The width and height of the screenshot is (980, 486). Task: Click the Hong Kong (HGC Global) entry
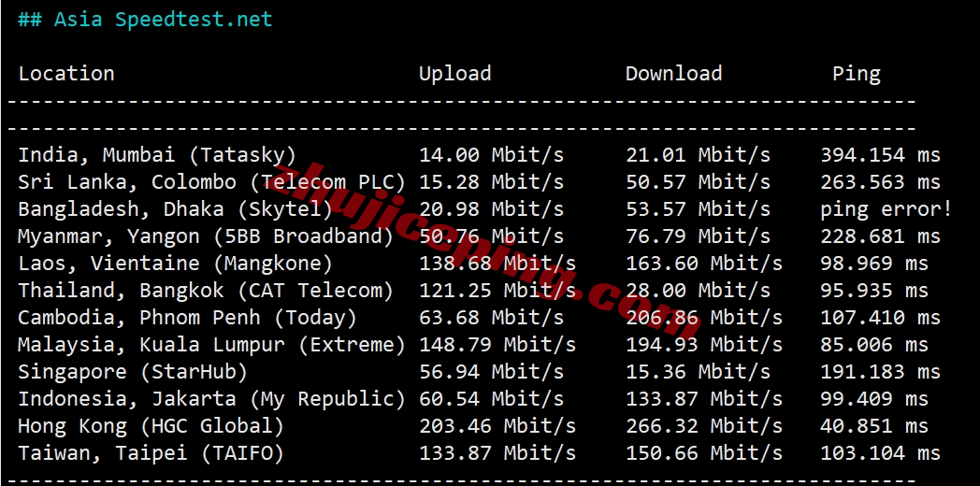tap(151, 426)
